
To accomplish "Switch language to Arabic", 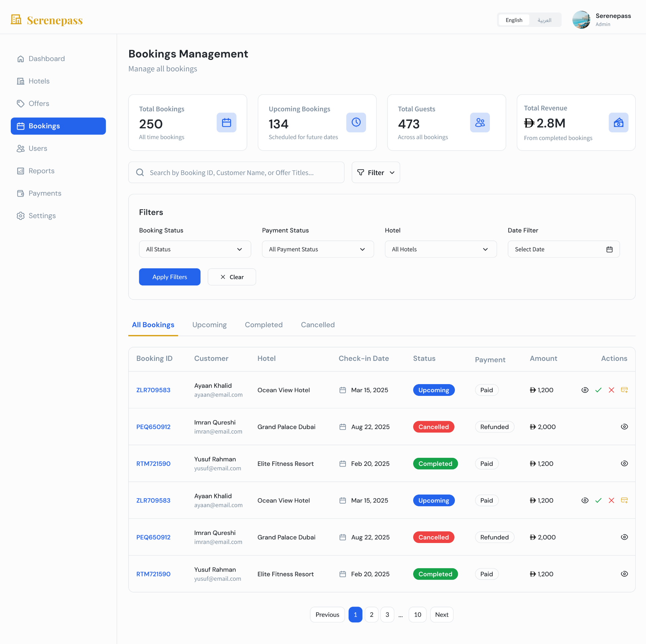I will [544, 20].
